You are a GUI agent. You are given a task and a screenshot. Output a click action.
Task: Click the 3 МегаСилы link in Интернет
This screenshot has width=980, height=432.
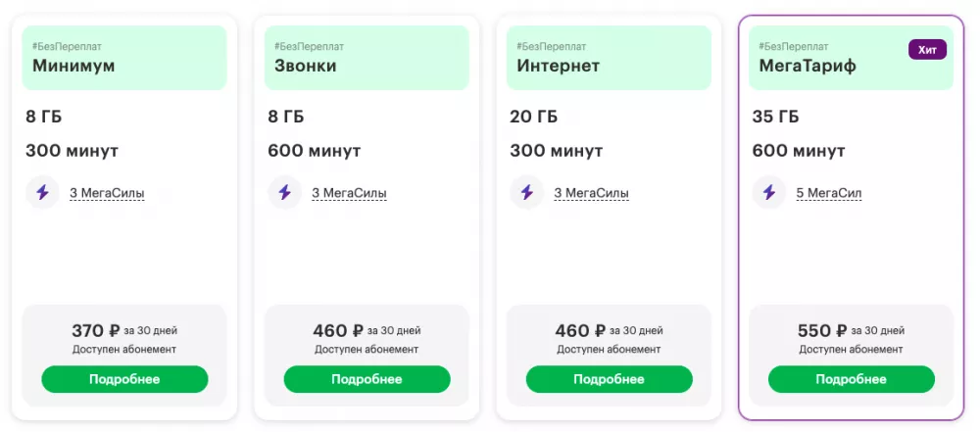coord(591,193)
